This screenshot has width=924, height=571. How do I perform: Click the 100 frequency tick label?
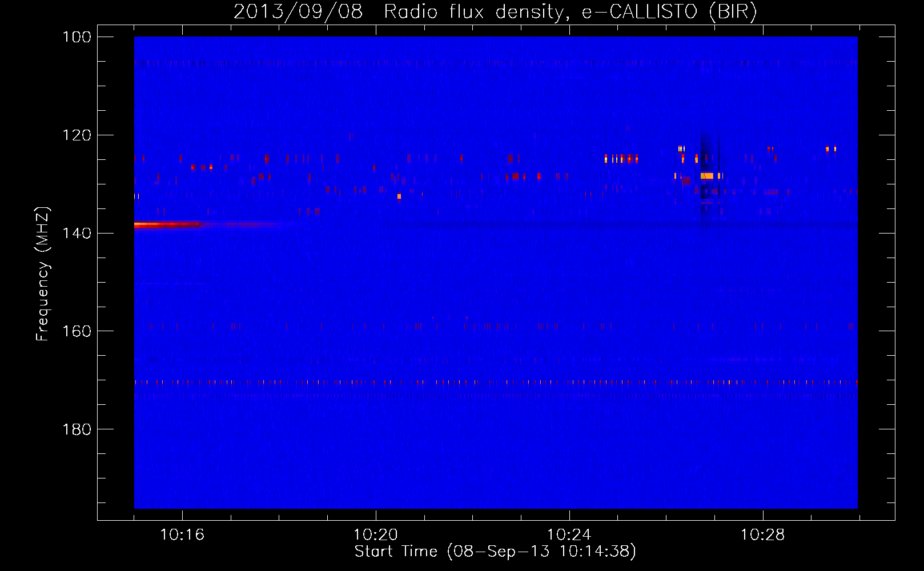(77, 37)
